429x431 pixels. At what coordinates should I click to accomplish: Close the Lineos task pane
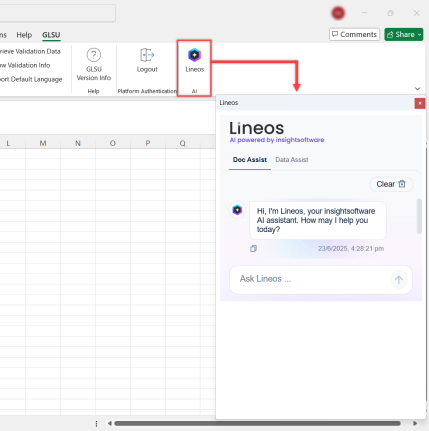[x=420, y=103]
